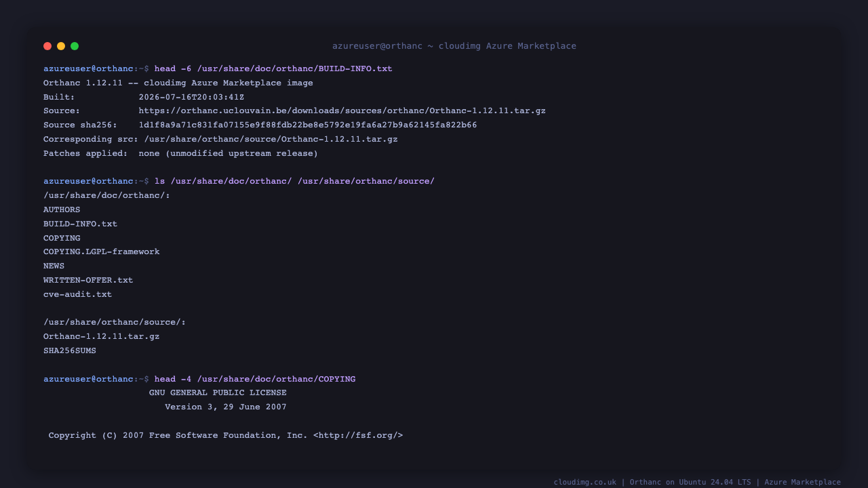Image resolution: width=868 pixels, height=488 pixels.
Task: Select the COPYING.LGPL-framework file name
Action: (102, 252)
